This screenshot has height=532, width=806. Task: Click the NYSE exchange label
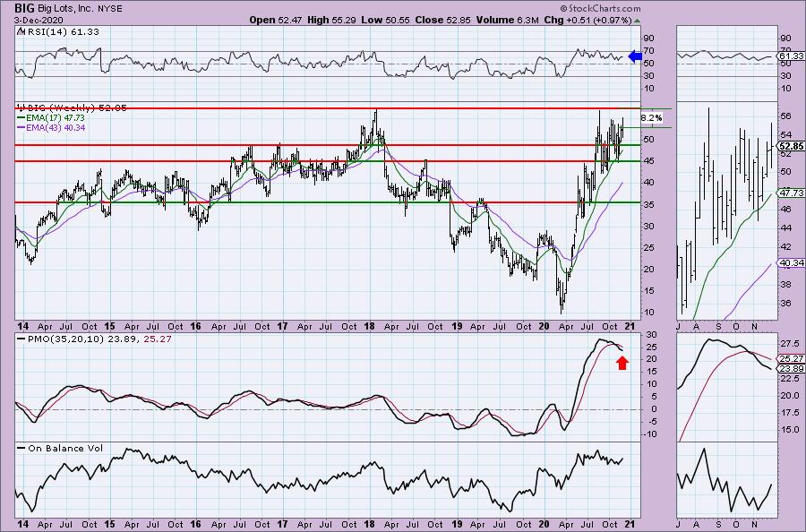109,9
